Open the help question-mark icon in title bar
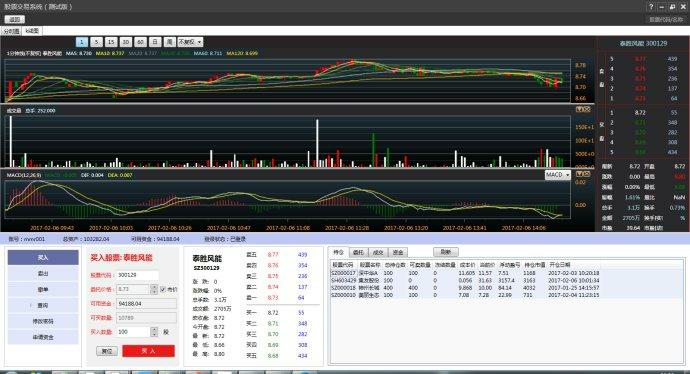690x374 pixels. coord(651,7)
